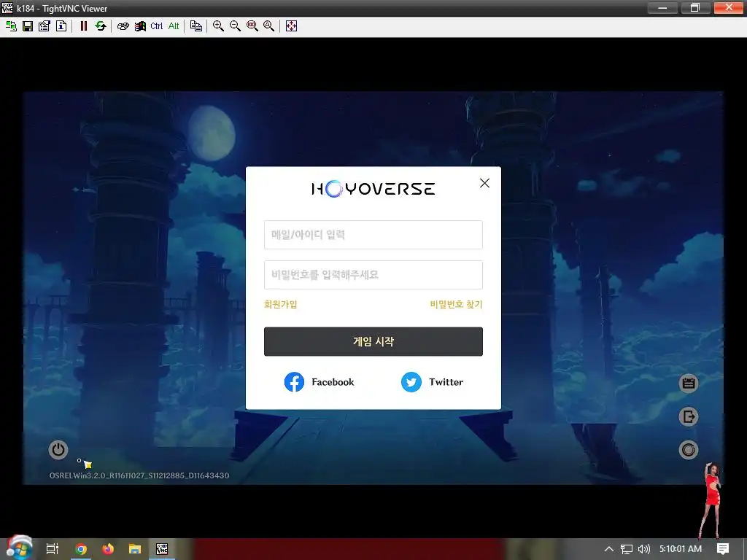
Task: Click the OSRELWin3.2.0 version text
Action: coord(139,475)
